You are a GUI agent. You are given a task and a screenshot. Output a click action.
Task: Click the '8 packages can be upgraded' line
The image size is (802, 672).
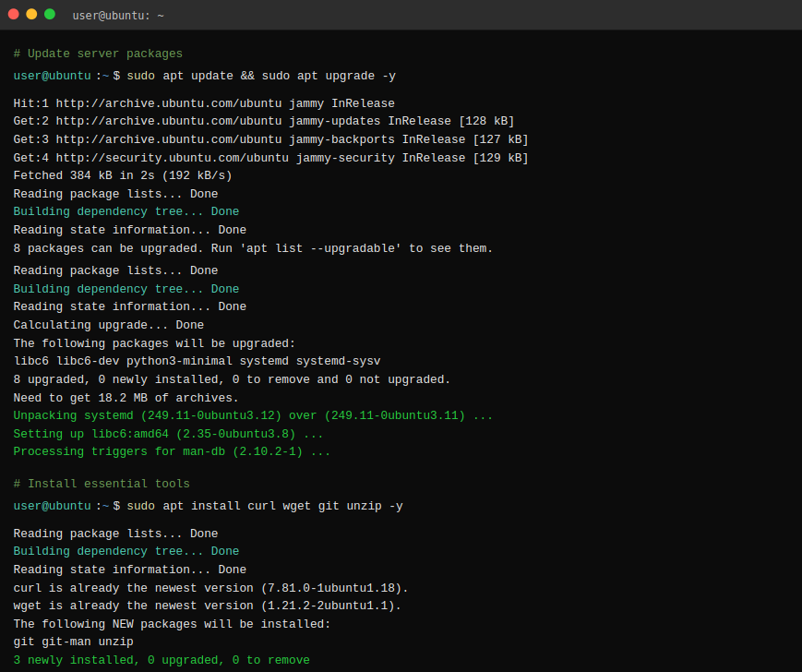(253, 248)
